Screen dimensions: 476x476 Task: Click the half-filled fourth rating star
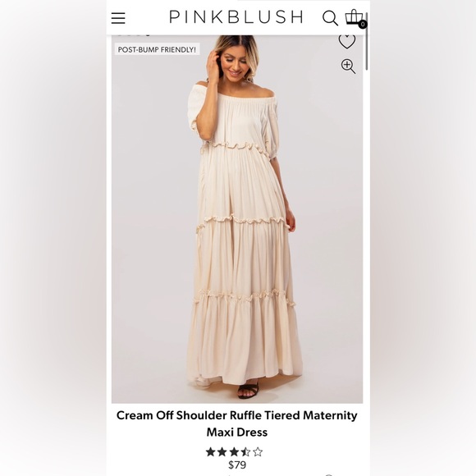(245, 452)
